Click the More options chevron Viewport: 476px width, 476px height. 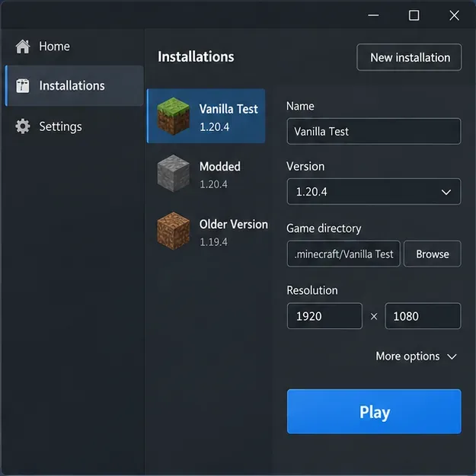coord(452,356)
